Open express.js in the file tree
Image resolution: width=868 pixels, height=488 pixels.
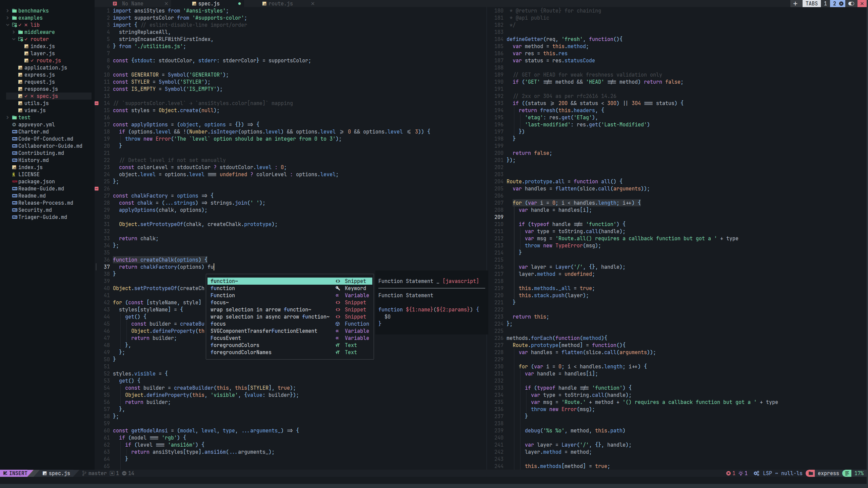click(39, 75)
